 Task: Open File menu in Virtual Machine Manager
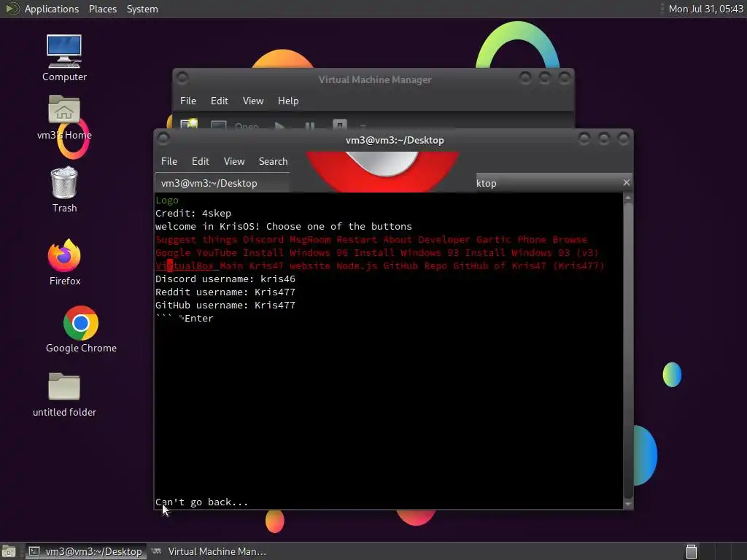pyautogui.click(x=187, y=101)
